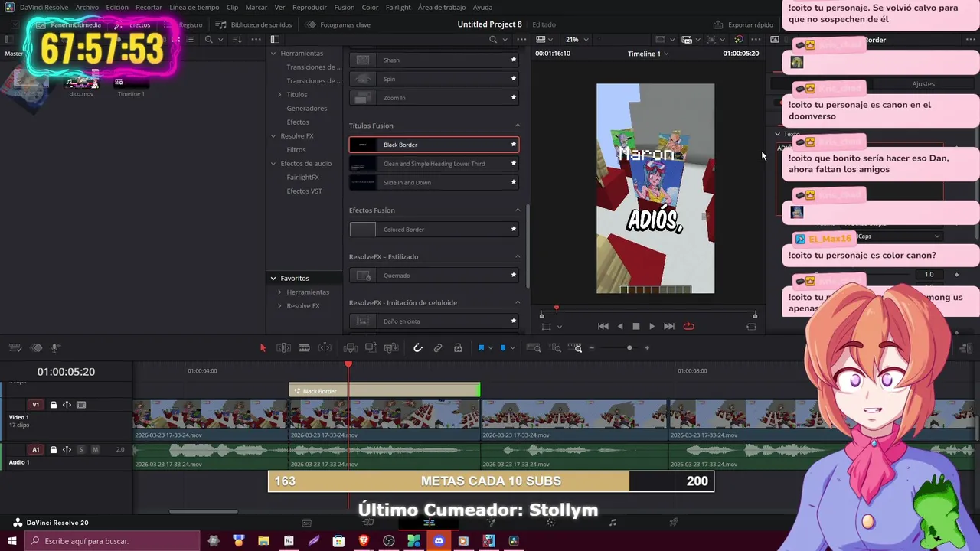Image resolution: width=980 pixels, height=551 pixels.
Task: Search effects with magnifier icon
Action: (493, 40)
